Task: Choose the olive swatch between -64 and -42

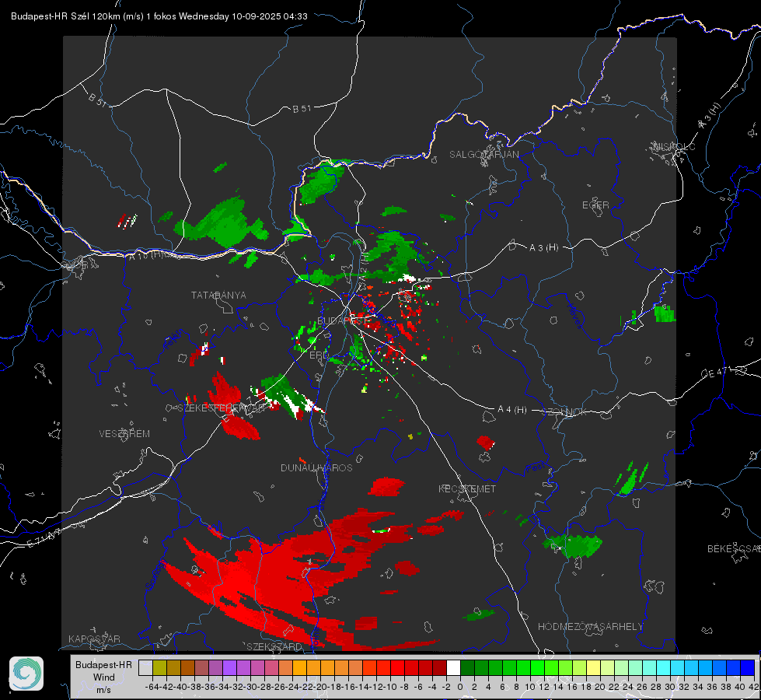Action: [x=159, y=667]
